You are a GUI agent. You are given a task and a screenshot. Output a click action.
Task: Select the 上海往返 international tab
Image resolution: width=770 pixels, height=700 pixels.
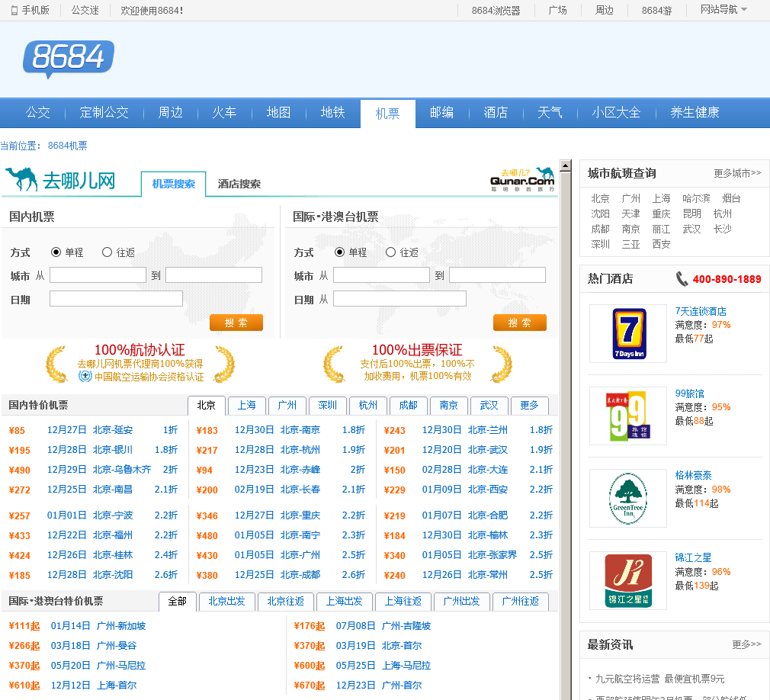tap(403, 602)
